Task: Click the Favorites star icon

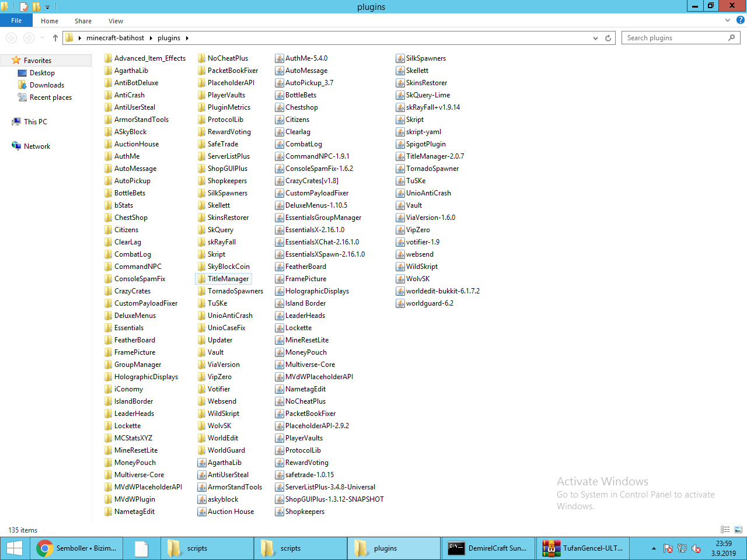Action: (16, 60)
